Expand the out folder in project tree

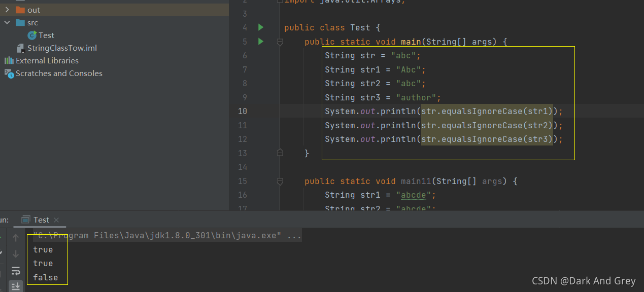click(7, 10)
